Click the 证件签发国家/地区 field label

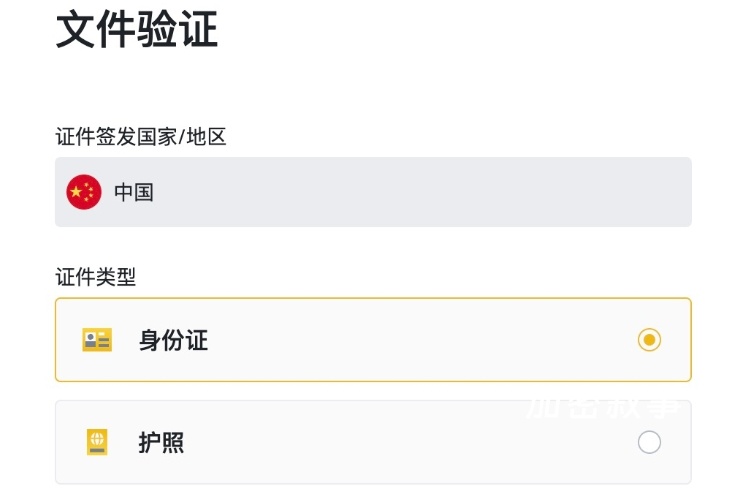click(x=141, y=136)
